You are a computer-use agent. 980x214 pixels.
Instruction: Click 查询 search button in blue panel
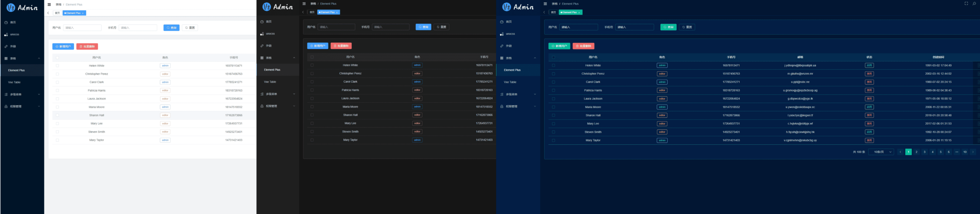[x=668, y=27]
